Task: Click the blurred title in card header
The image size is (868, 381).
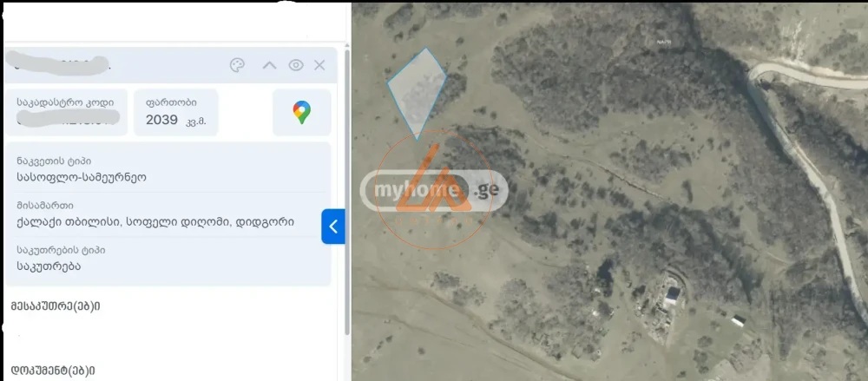Action: pyautogui.click(x=58, y=65)
